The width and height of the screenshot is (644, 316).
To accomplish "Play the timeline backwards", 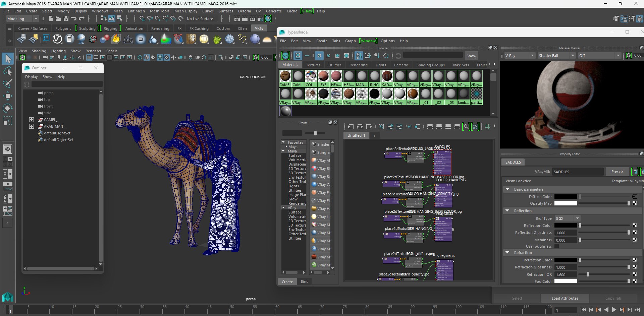I will point(606,310).
